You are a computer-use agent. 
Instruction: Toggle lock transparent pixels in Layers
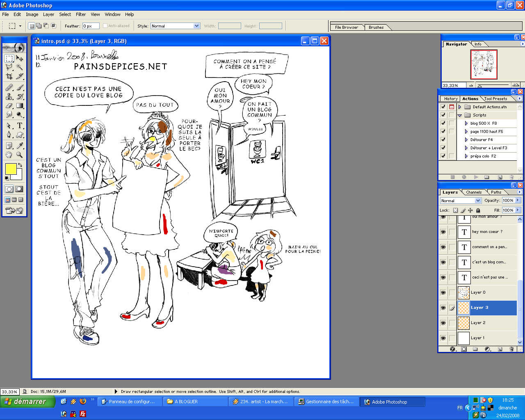[x=455, y=210]
